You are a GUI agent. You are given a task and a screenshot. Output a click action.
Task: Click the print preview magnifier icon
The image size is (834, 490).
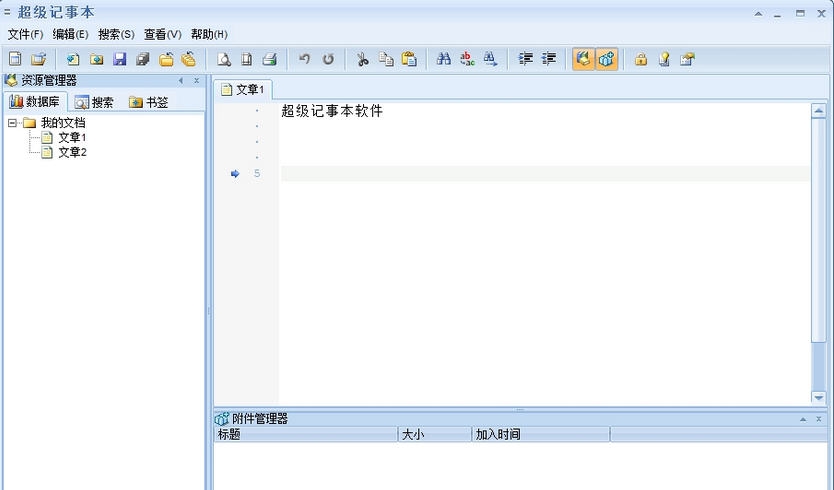(223, 59)
